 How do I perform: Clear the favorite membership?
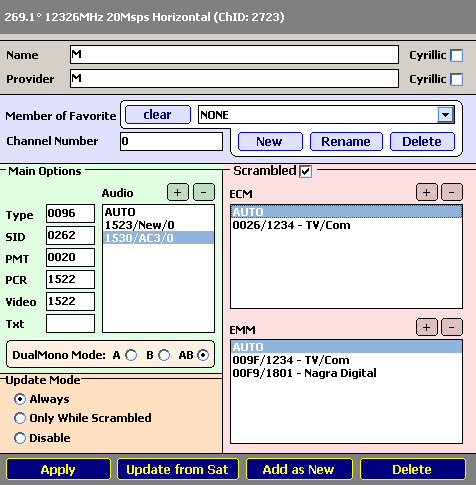click(x=158, y=115)
